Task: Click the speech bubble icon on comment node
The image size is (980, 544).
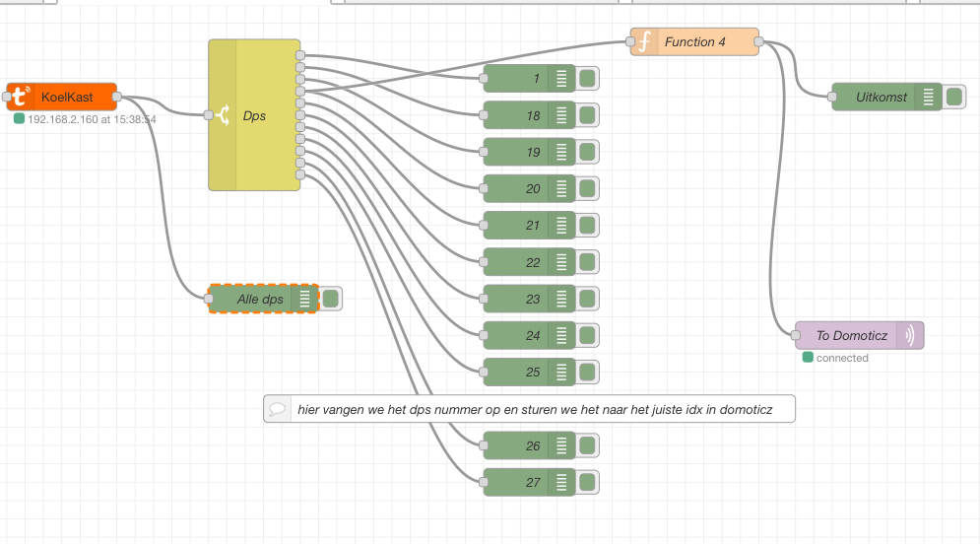Action: point(278,409)
